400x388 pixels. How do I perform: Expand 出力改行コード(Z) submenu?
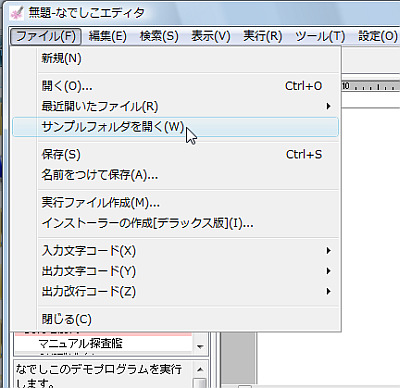175,291
